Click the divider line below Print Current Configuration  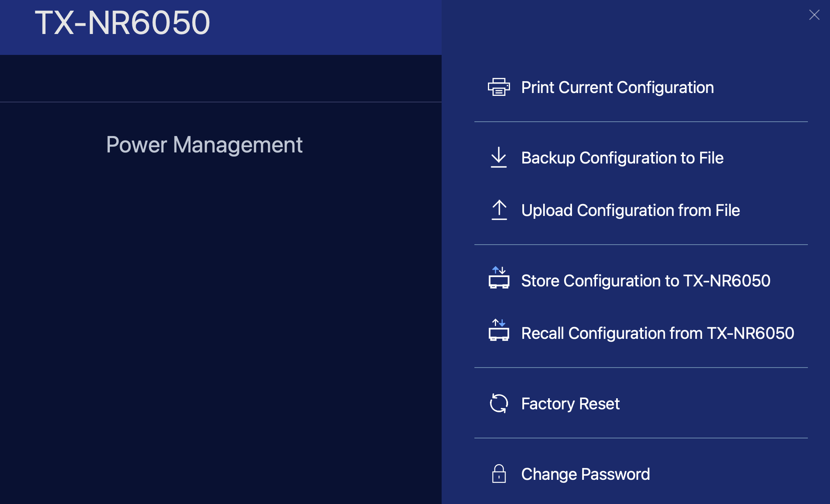coord(641,122)
